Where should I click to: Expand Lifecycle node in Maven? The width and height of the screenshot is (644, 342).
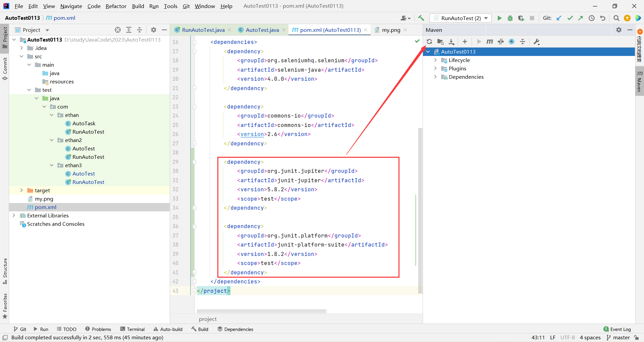click(435, 60)
